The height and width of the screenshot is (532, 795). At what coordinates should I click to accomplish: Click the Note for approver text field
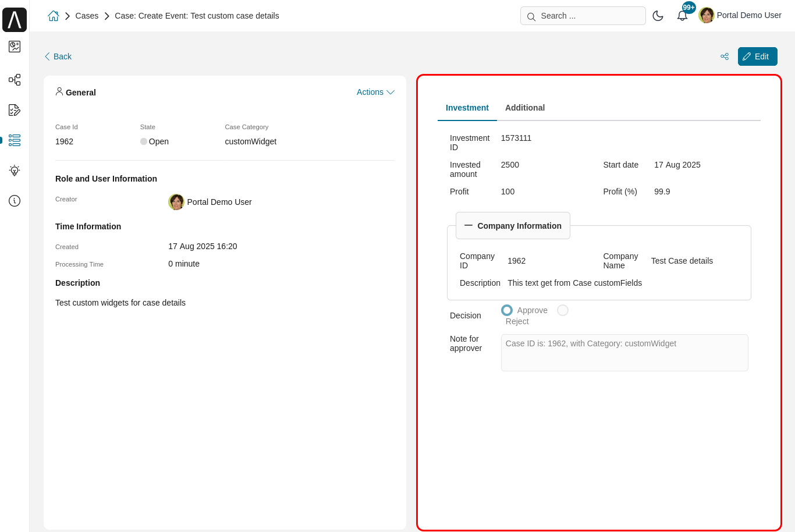click(x=624, y=353)
